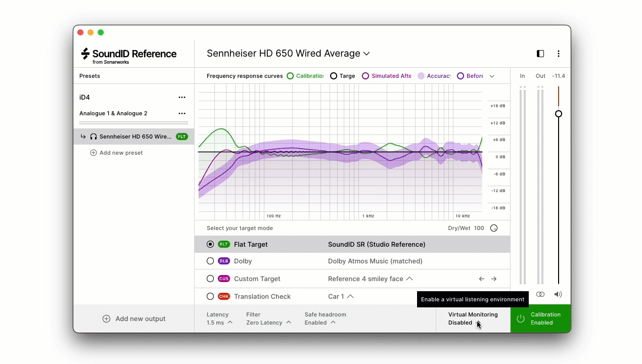Open the Sennheiser HD 650 Wired Average dropdown
The image size is (642, 364).
tap(288, 54)
